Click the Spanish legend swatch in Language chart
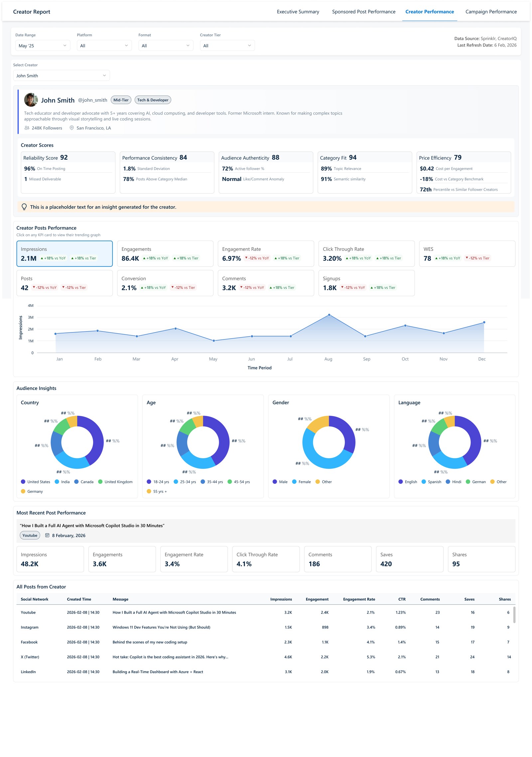Image resolution: width=532 pixels, height=757 pixels. point(424,481)
